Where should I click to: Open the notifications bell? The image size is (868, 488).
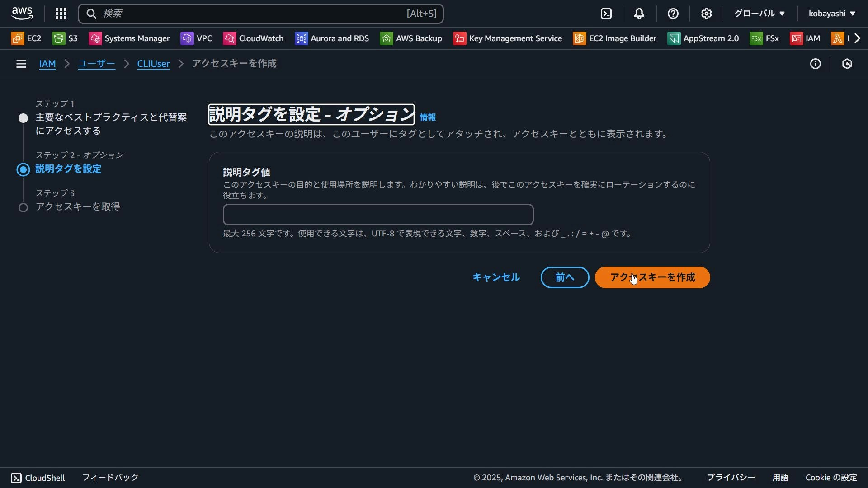pos(639,14)
